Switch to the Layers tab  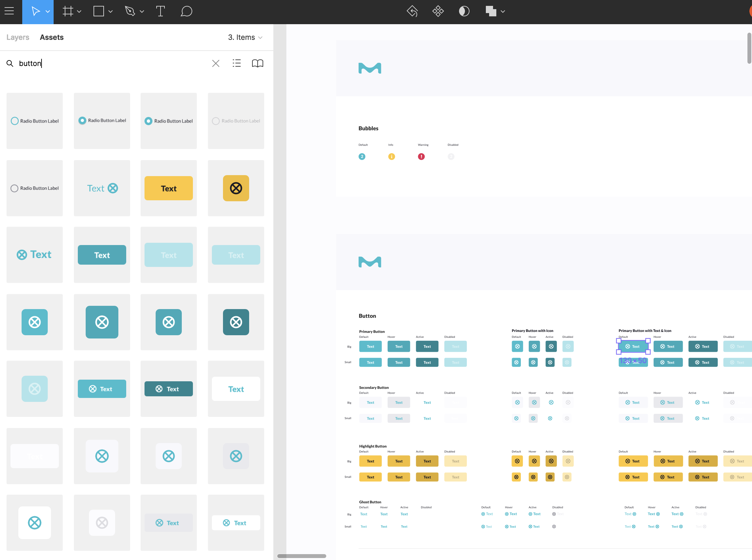point(18,37)
